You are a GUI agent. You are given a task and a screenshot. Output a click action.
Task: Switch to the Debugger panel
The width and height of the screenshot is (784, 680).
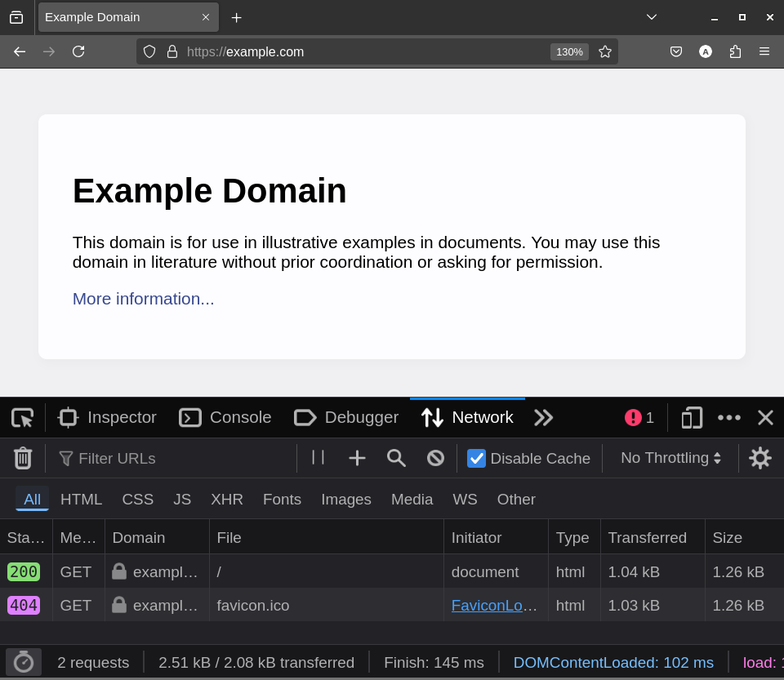click(346, 418)
